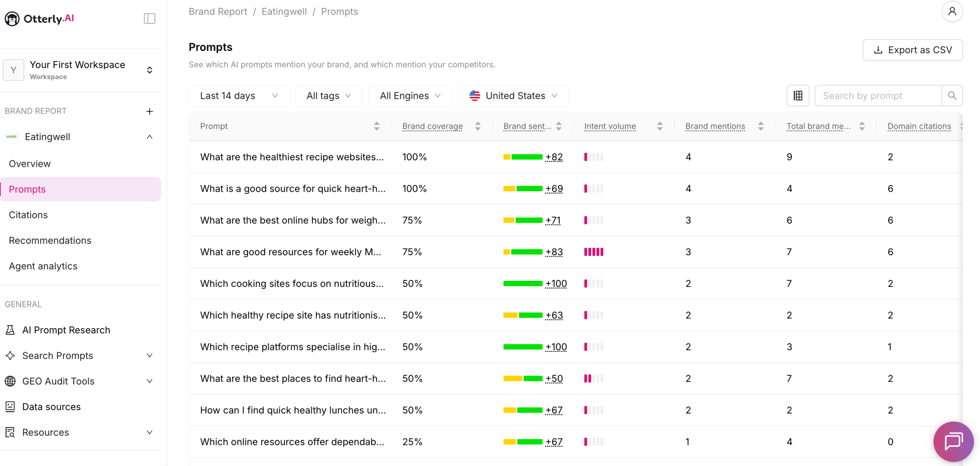Focus the Search by prompt field
The image size is (980, 466).
[x=878, y=95]
